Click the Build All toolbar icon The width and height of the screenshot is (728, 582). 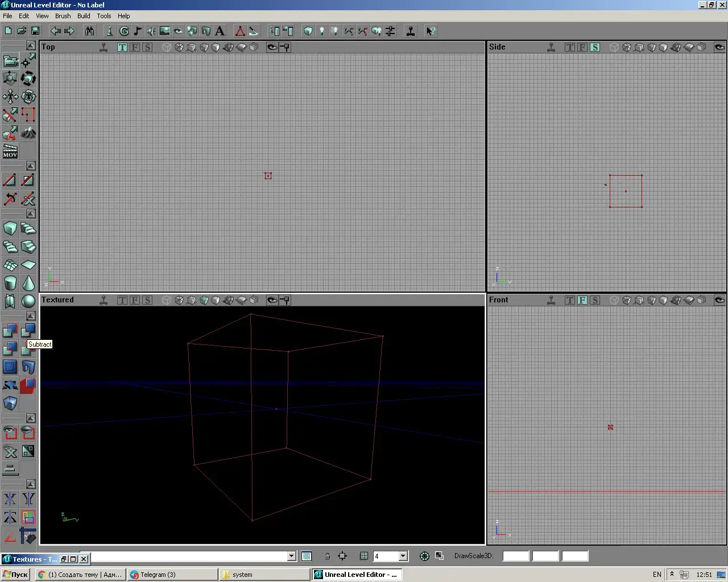[x=376, y=31]
